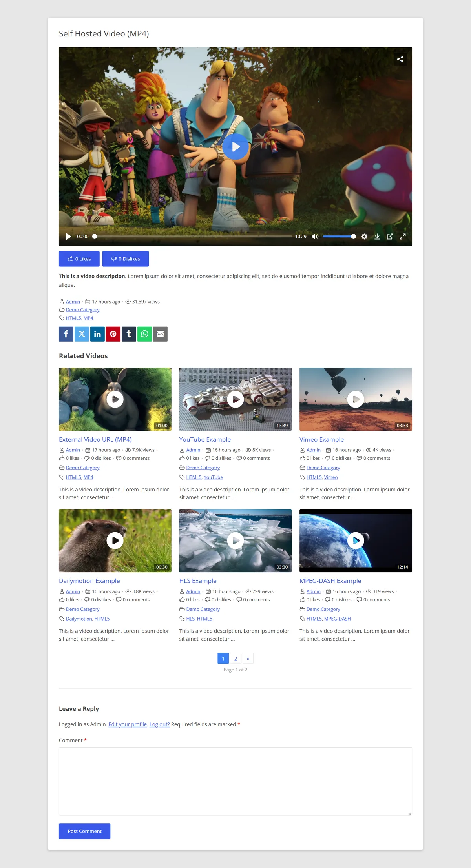The height and width of the screenshot is (868, 471).
Task: Seek on the video progress bar
Action: point(193,237)
